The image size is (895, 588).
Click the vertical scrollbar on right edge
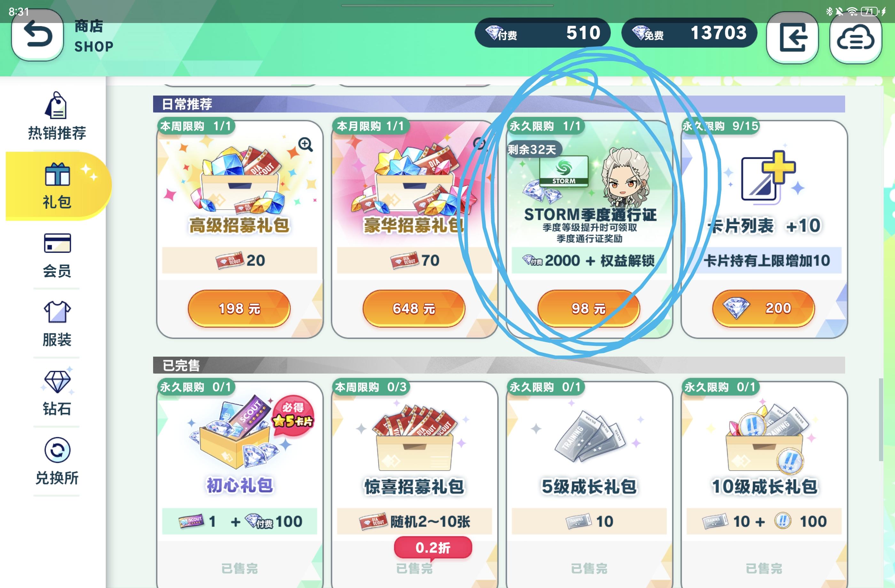coord(881,420)
